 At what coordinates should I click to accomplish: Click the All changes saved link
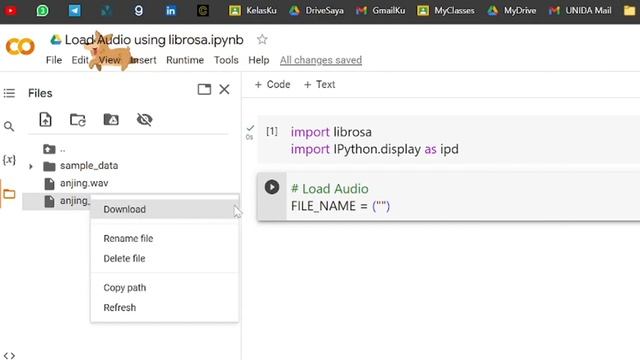(x=321, y=60)
